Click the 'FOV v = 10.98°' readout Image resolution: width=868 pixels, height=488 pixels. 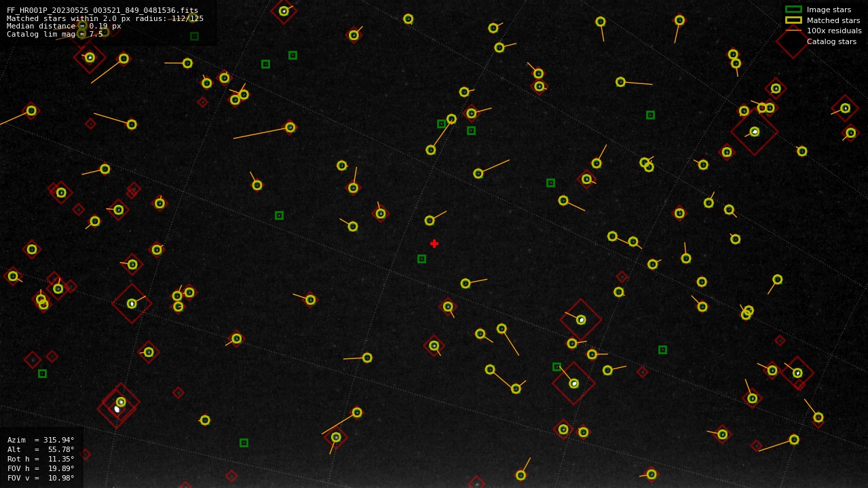click(x=41, y=478)
